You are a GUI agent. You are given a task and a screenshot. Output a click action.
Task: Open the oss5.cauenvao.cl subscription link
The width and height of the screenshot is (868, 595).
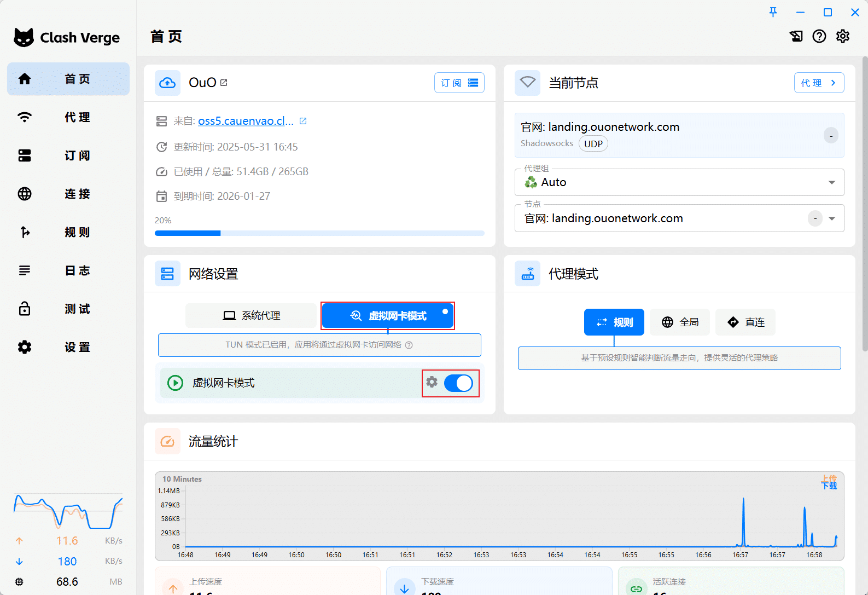pos(246,121)
